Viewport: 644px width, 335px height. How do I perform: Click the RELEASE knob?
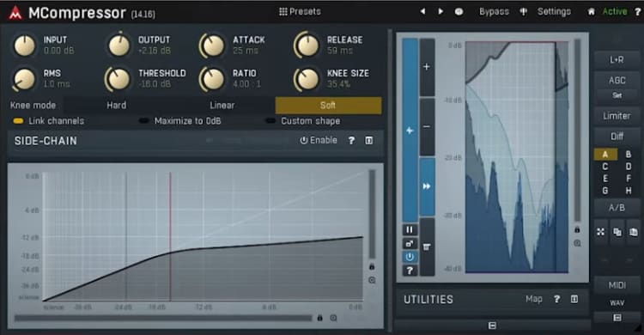[x=307, y=46]
